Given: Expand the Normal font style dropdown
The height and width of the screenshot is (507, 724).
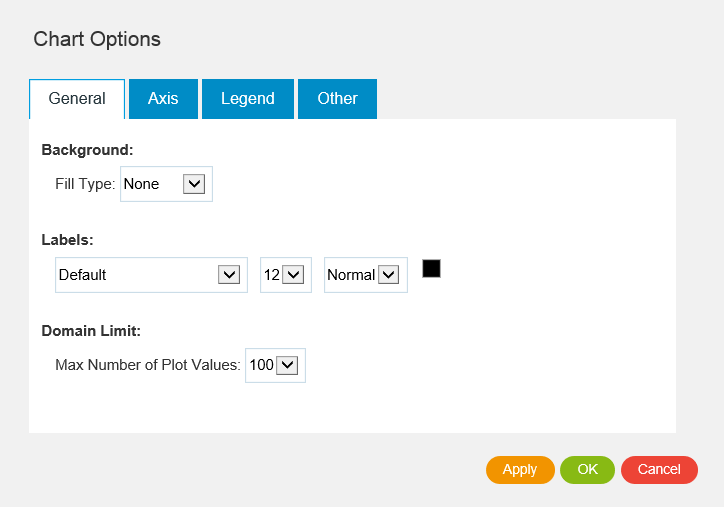Looking at the screenshot, I should (365, 274).
